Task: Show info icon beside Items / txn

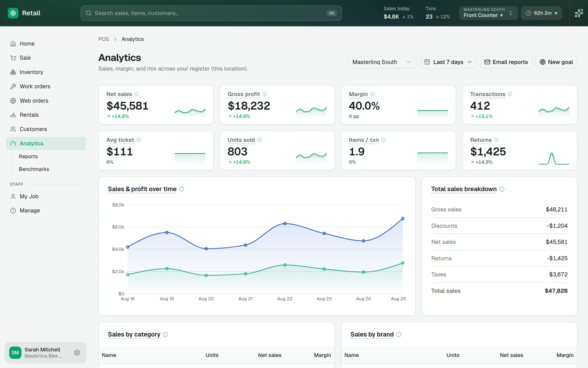Action: click(x=383, y=140)
